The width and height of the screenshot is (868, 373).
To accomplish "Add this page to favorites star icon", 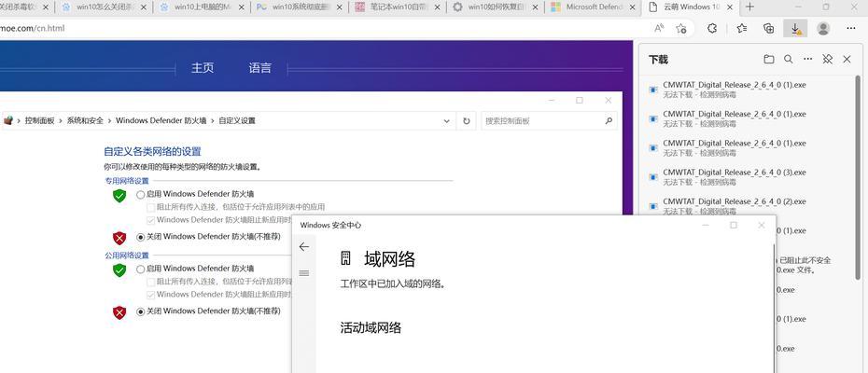I will click(x=681, y=28).
